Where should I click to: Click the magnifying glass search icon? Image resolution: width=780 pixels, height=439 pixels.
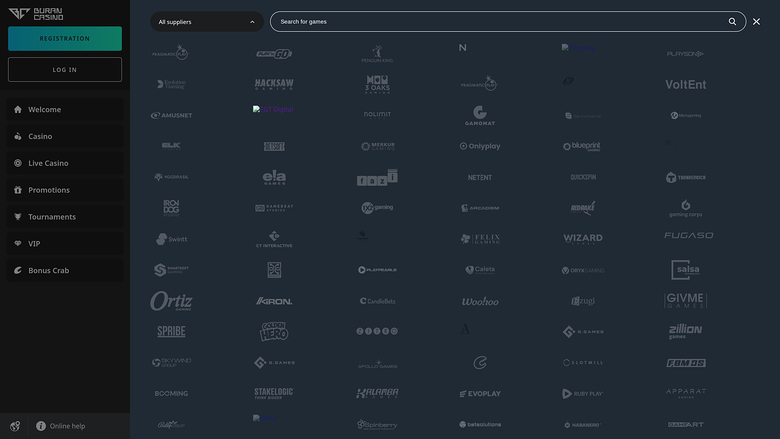(x=732, y=21)
